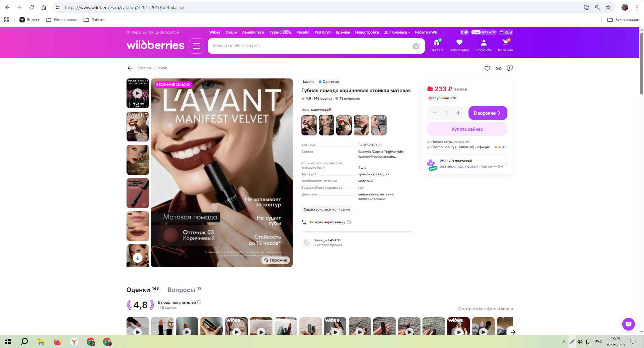The image size is (644, 348).
Task: Click the В корзине button
Action: click(x=488, y=113)
